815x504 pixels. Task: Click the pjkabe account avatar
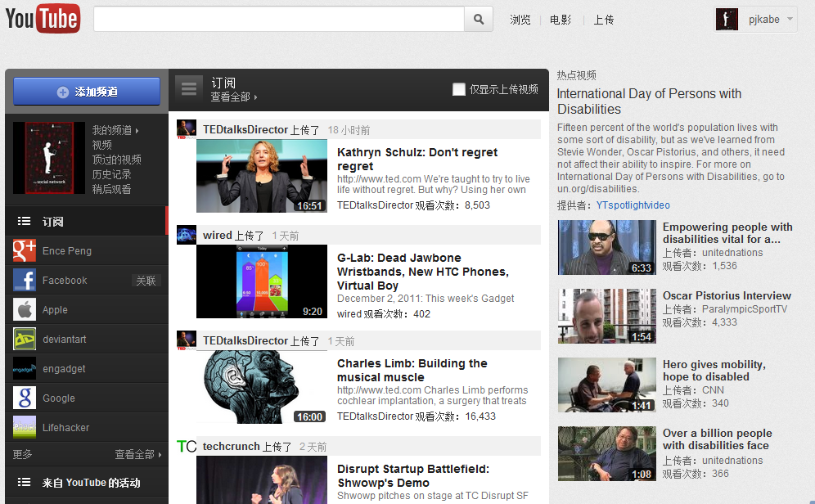[727, 19]
